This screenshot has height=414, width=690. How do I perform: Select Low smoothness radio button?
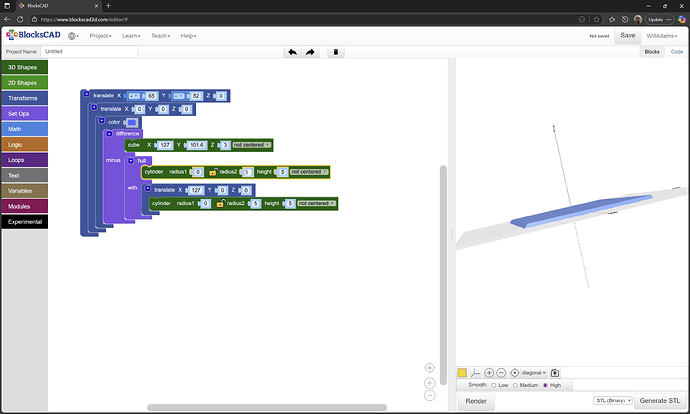click(494, 385)
